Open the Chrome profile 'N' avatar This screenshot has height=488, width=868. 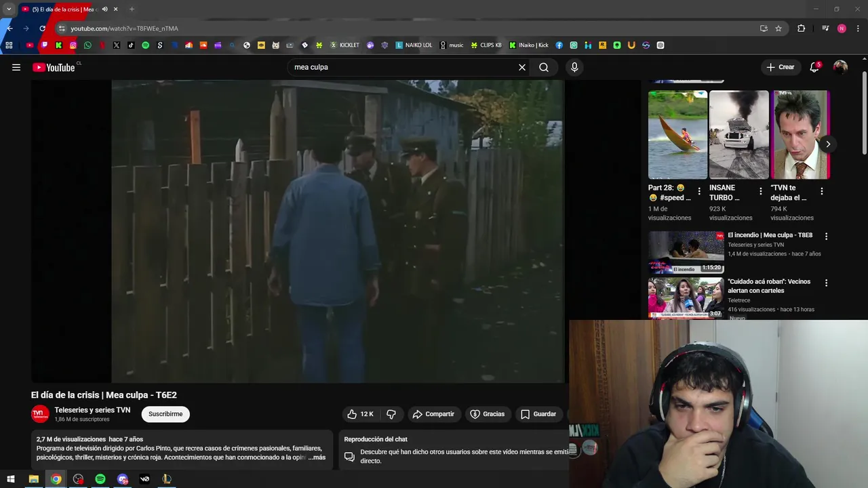[842, 28]
